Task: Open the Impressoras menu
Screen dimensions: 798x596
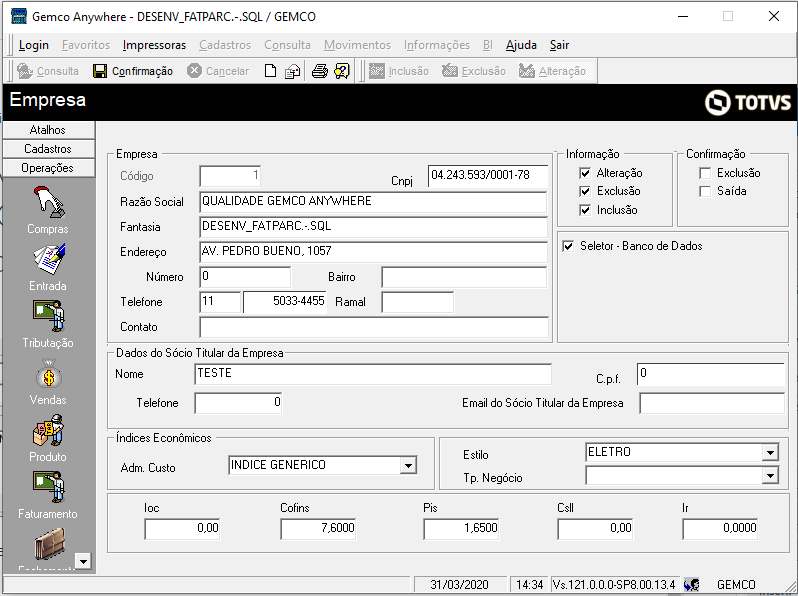Action: pos(154,45)
